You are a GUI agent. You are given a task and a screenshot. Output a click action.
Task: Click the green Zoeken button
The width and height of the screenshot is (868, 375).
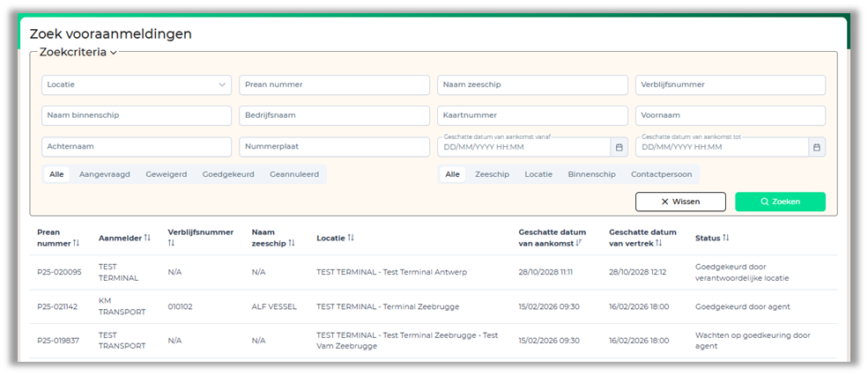pyautogui.click(x=780, y=202)
